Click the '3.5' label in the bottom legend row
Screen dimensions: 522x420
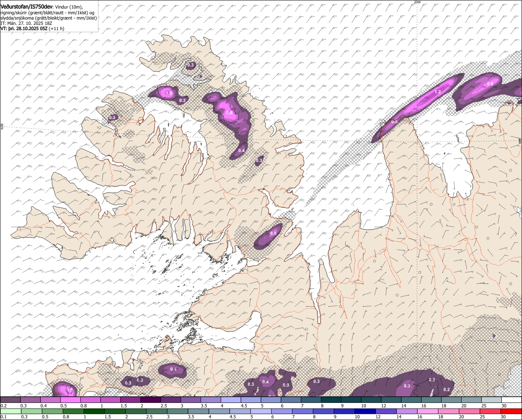pyautogui.click(x=191, y=417)
